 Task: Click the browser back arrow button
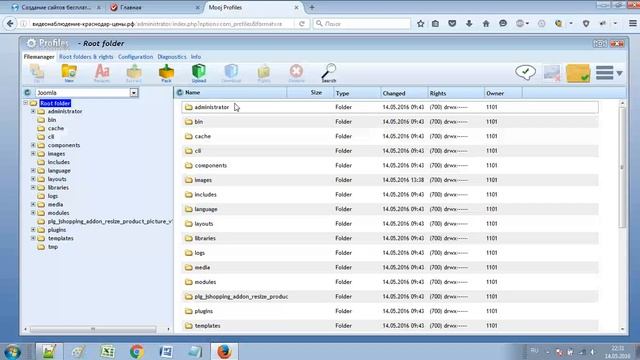point(10,24)
